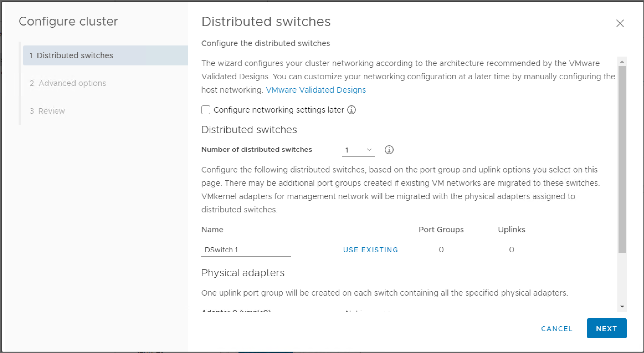Image resolution: width=644 pixels, height=353 pixels.
Task: Open Number of distributed switches dropdown
Action: (358, 150)
